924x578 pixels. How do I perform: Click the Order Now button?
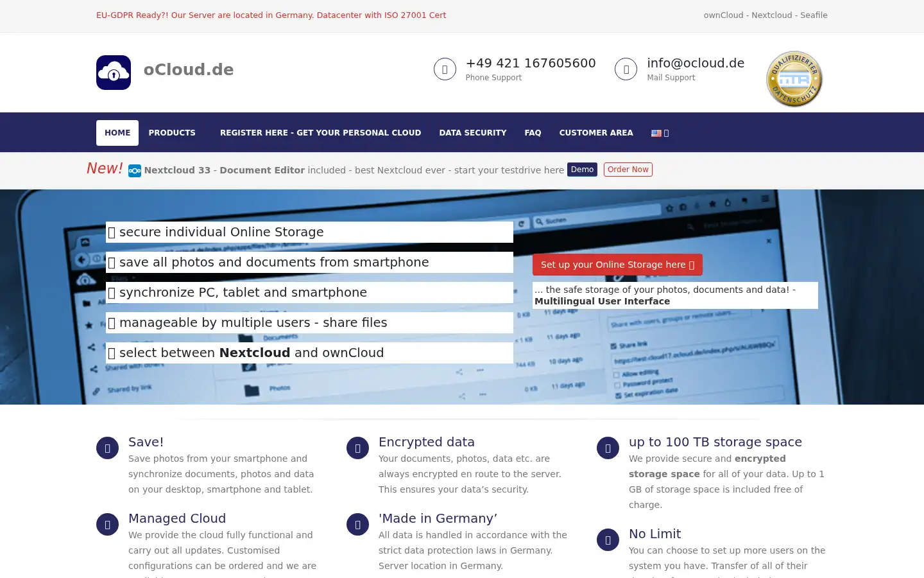point(628,170)
